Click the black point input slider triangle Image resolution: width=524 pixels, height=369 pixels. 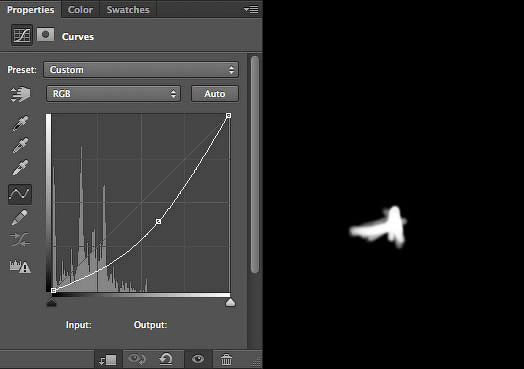(51, 302)
